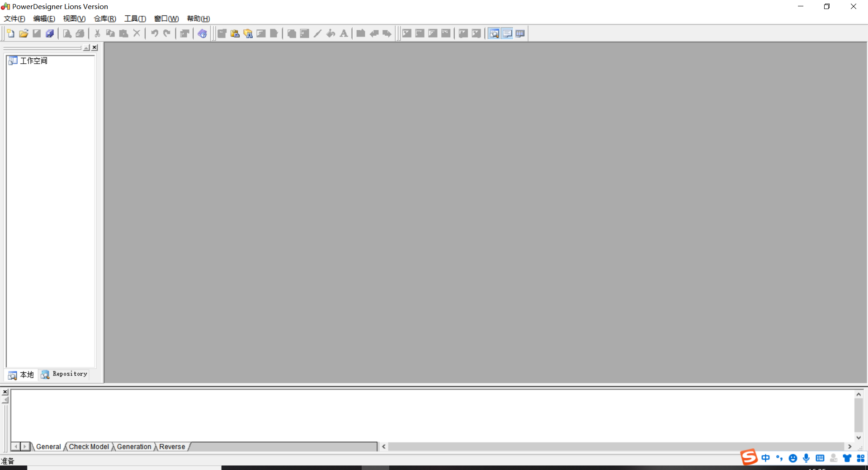The height and width of the screenshot is (470, 868).
Task: Click the Redo arrow icon
Action: click(x=167, y=33)
